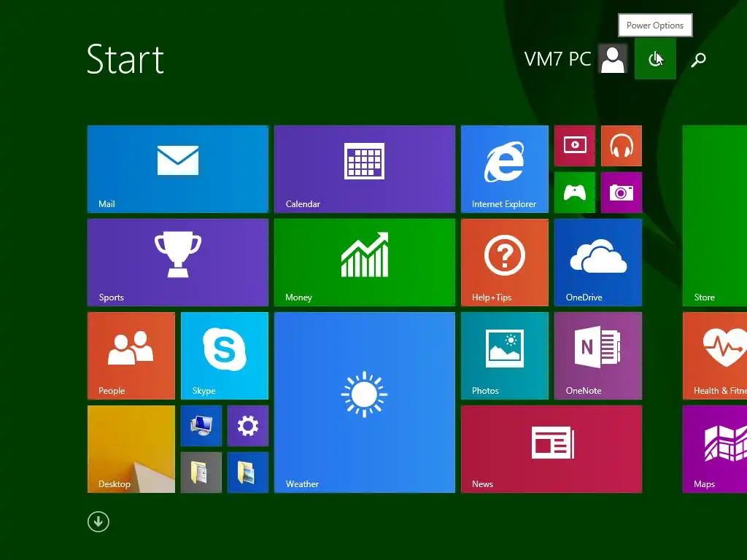Open the Help+Tips tile
The width and height of the screenshot is (747, 560).
505,262
